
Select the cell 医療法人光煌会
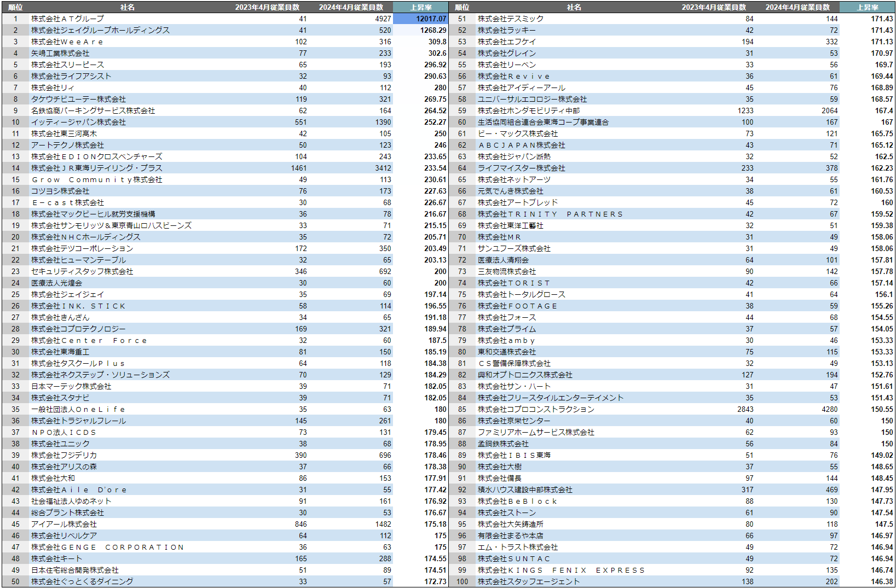click(56, 283)
